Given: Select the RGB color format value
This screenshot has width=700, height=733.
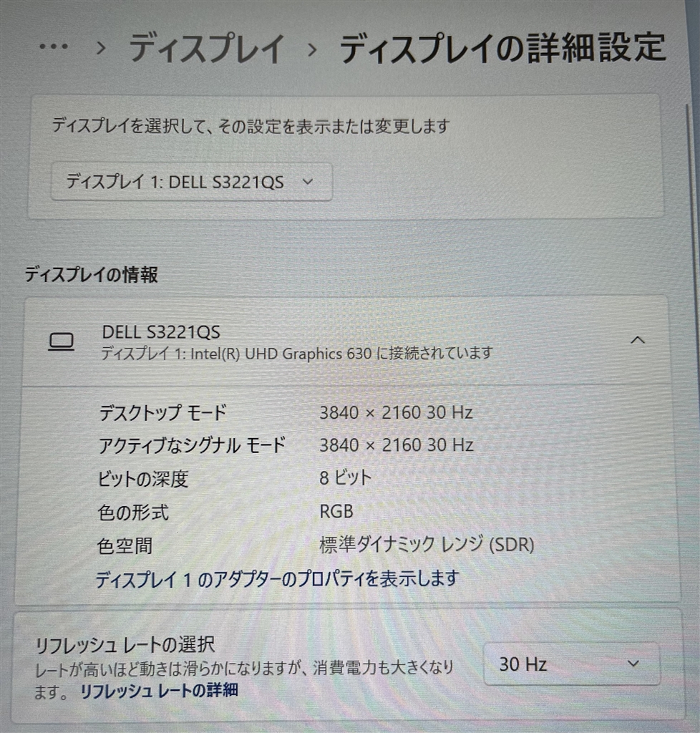Looking at the screenshot, I should click(x=336, y=511).
